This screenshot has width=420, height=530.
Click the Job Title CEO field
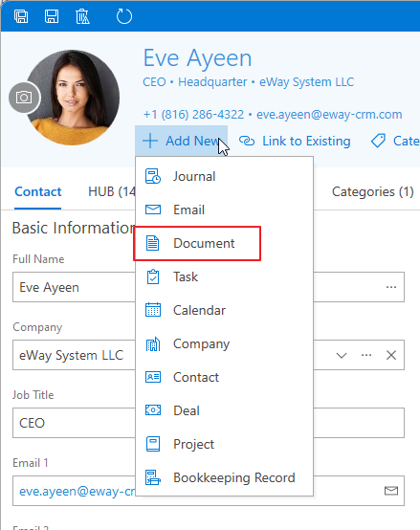tap(209, 423)
